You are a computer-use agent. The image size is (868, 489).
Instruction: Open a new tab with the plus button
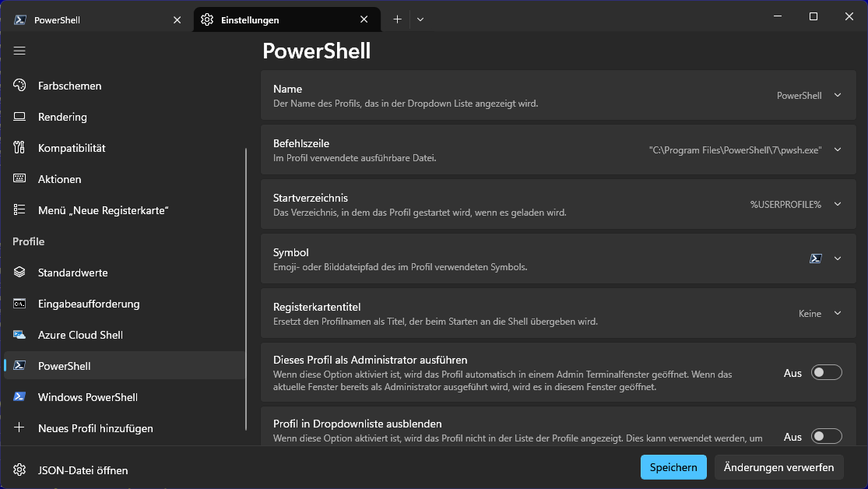397,19
